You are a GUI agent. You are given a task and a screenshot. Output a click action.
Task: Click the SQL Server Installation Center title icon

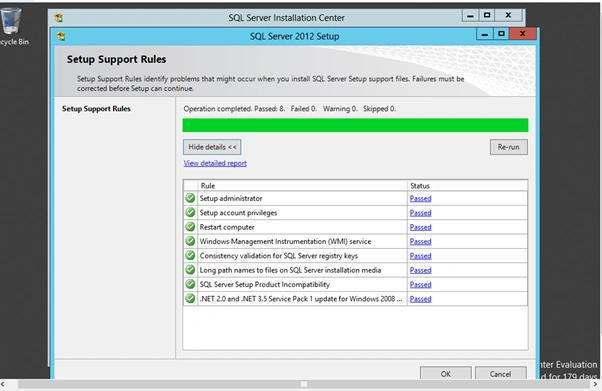pyautogui.click(x=59, y=18)
